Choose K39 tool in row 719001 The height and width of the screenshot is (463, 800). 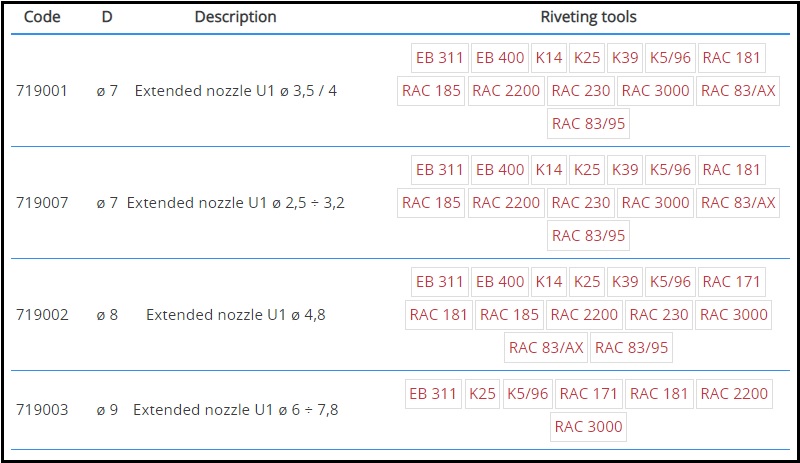624,58
